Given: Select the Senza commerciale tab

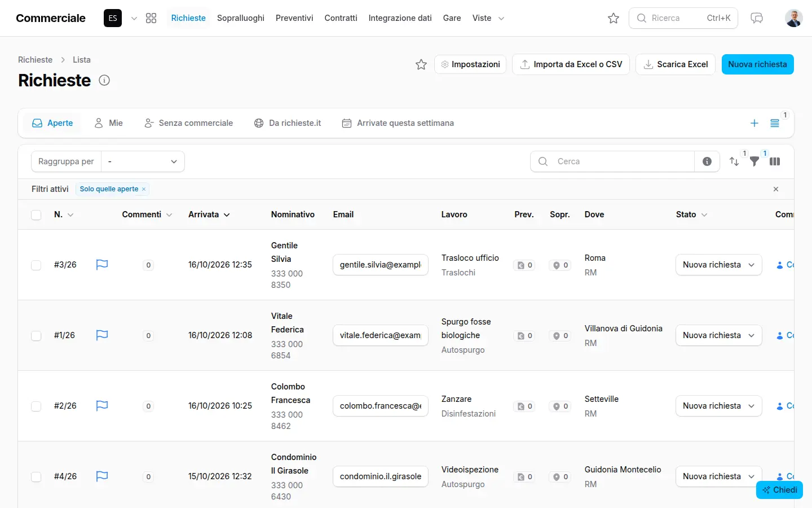Looking at the screenshot, I should [189, 123].
